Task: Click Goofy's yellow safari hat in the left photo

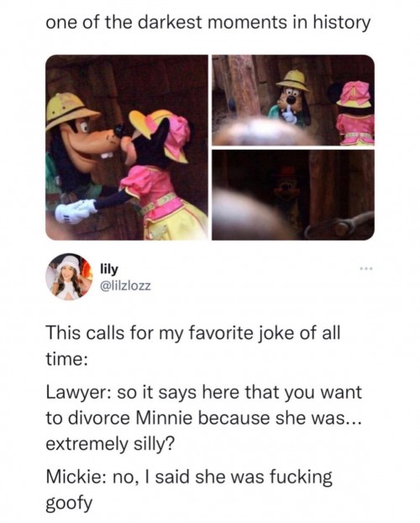Action: 71,110
